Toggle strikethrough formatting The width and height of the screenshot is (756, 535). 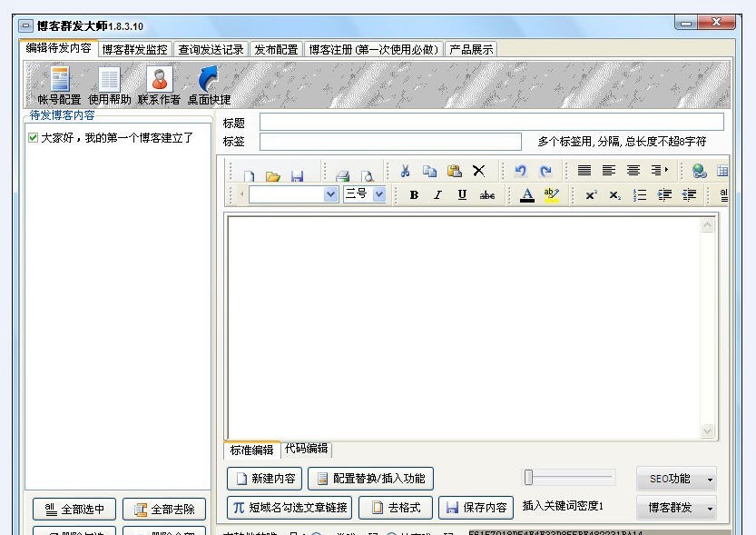click(x=487, y=195)
